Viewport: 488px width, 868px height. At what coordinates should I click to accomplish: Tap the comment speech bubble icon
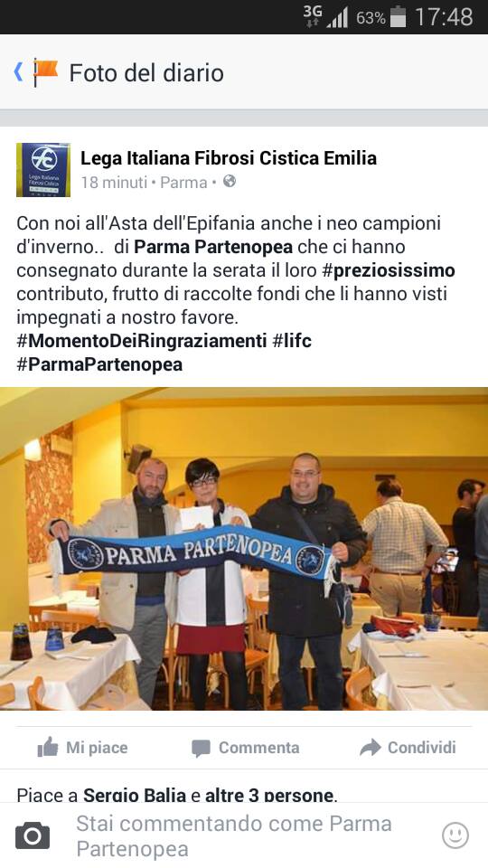click(201, 748)
